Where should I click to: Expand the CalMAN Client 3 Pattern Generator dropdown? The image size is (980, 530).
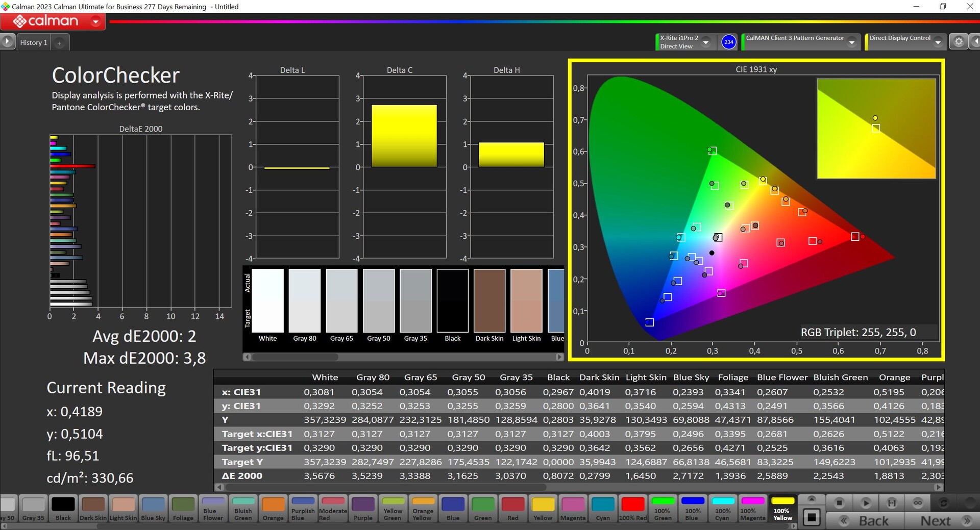click(851, 42)
